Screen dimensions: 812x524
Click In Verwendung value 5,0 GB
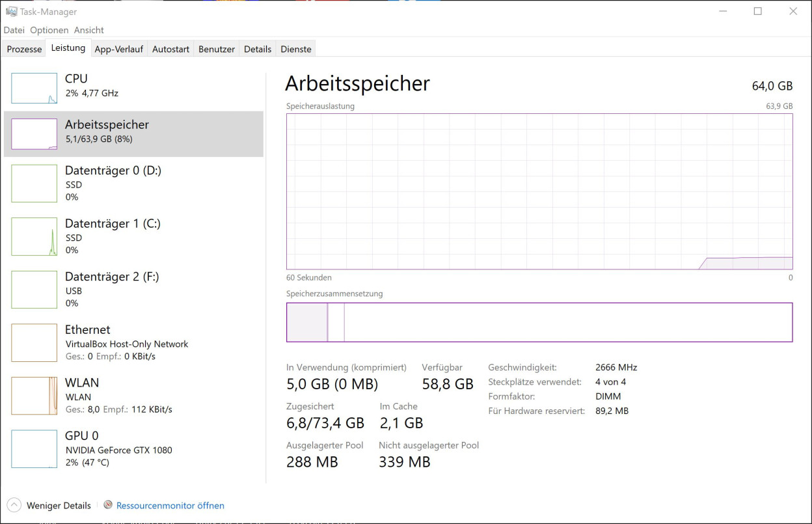[x=332, y=384]
